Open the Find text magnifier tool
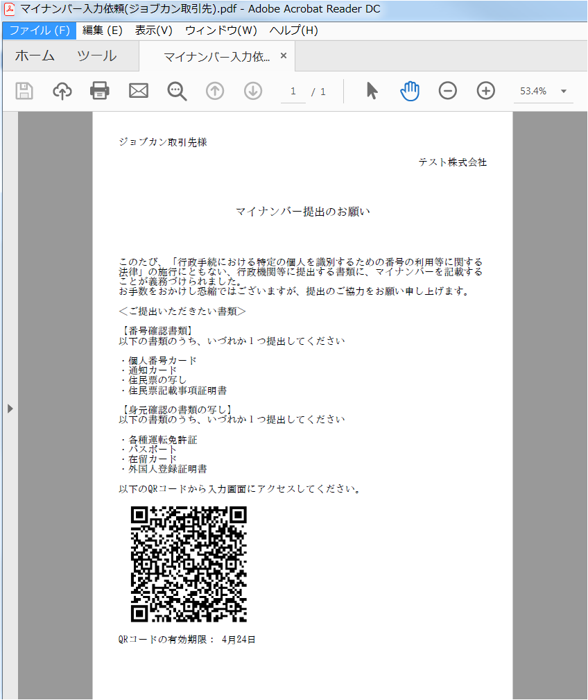The height and width of the screenshot is (700, 588). [177, 91]
